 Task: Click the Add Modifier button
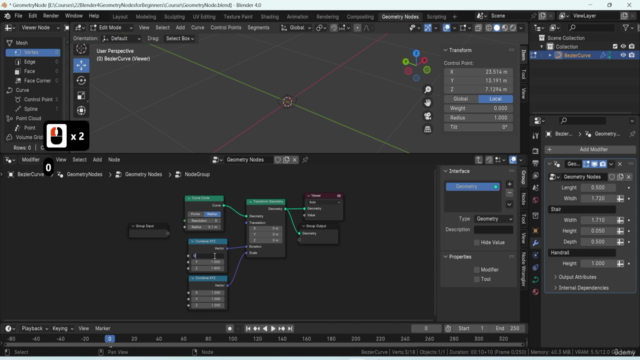pyautogui.click(x=590, y=149)
